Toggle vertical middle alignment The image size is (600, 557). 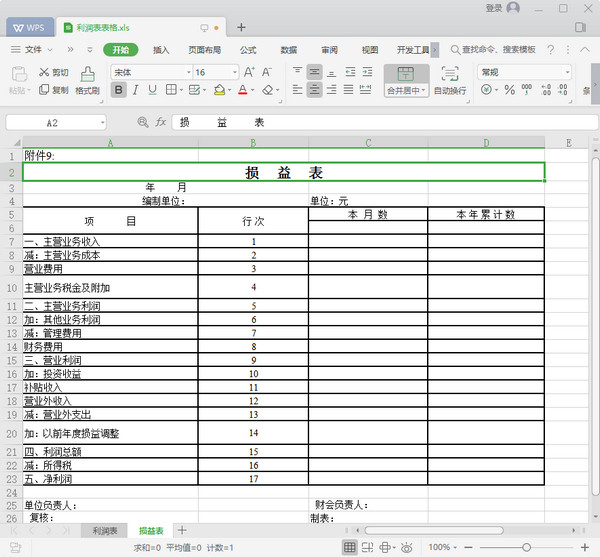(x=314, y=72)
